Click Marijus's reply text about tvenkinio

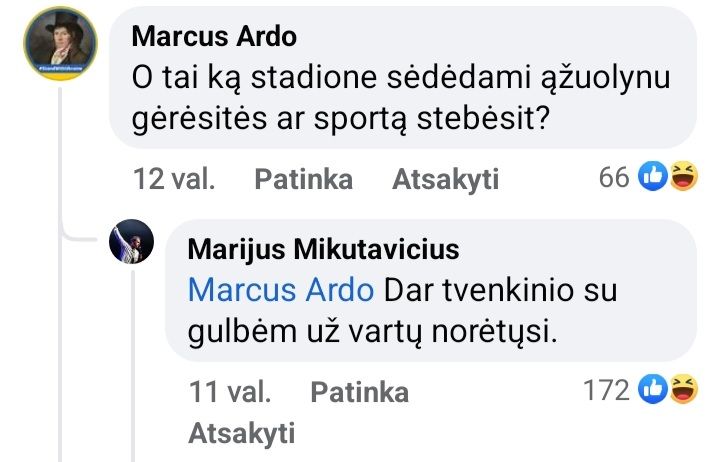pyautogui.click(x=400, y=312)
